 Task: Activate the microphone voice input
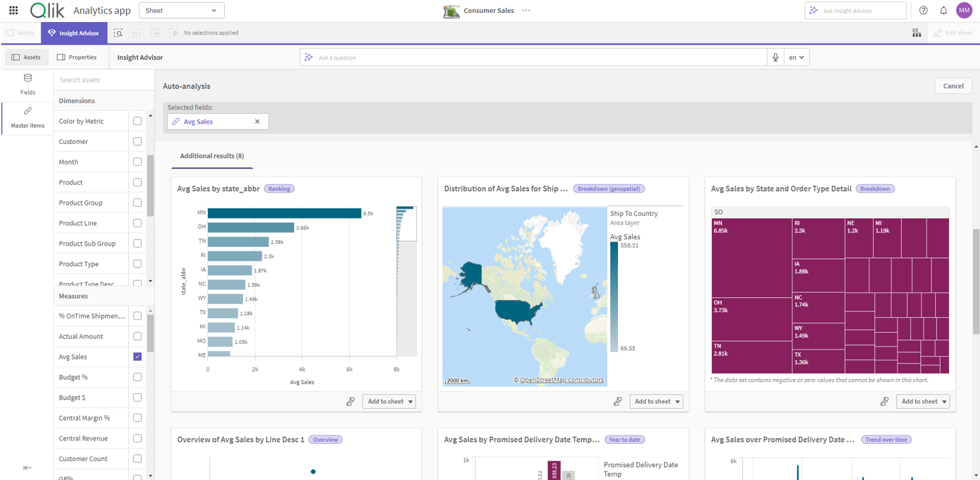pos(775,57)
